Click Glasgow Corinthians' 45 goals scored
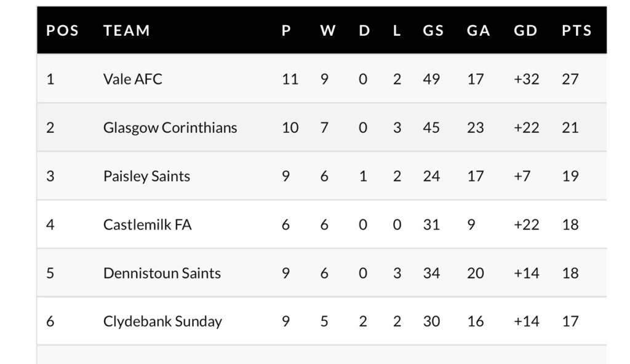The image size is (630, 364). click(x=431, y=128)
